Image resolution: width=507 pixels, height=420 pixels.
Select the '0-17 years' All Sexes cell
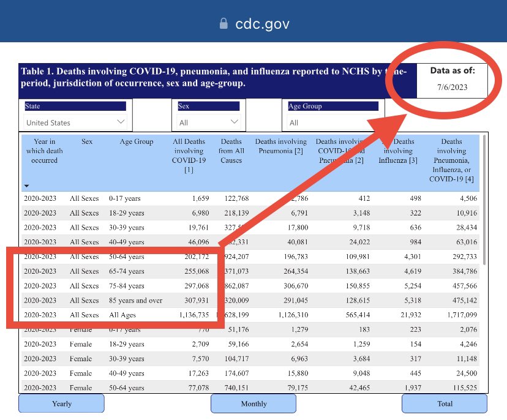[124, 198]
